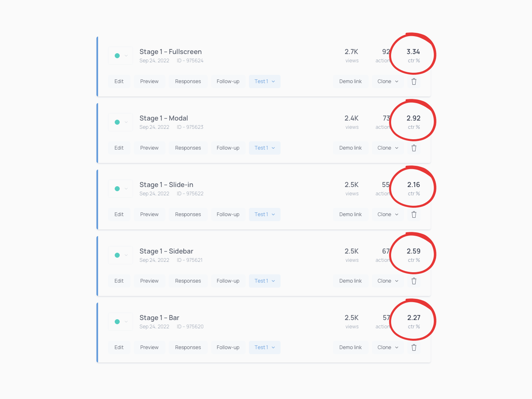Delete the Stage 1 – Bar campaign

[x=414, y=347]
